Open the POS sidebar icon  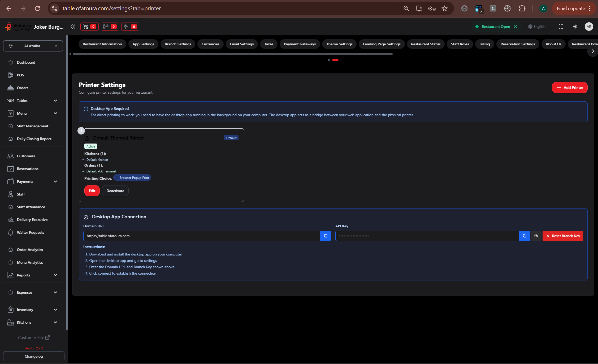click(11, 75)
